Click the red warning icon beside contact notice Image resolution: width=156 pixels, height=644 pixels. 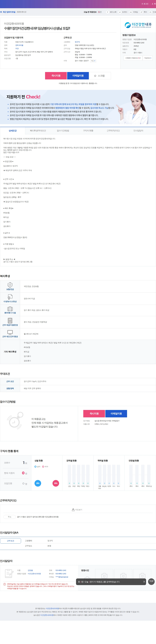pos(4,584)
